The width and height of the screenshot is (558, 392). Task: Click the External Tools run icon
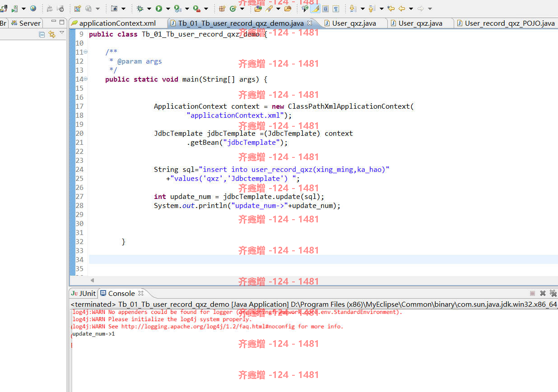[196, 9]
